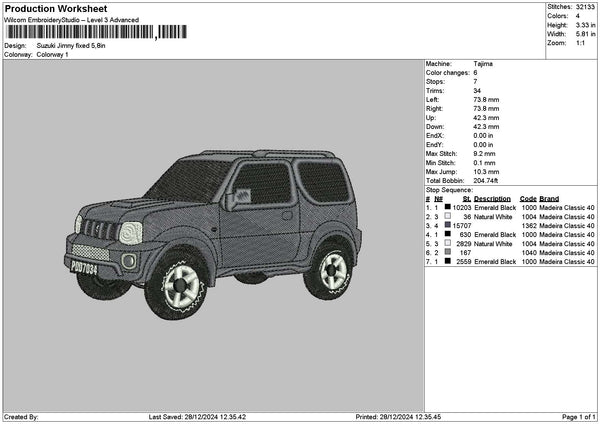Click the 'Down:' measurement label
The image size is (600, 424).
tap(435, 127)
